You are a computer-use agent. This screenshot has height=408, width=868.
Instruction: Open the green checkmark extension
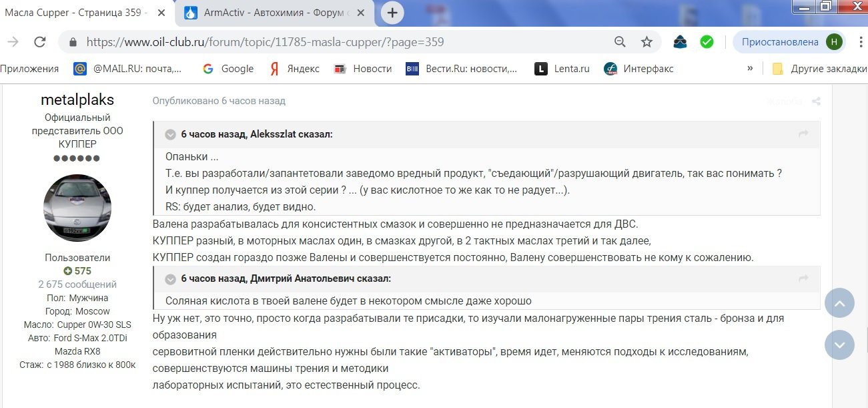[x=707, y=42]
